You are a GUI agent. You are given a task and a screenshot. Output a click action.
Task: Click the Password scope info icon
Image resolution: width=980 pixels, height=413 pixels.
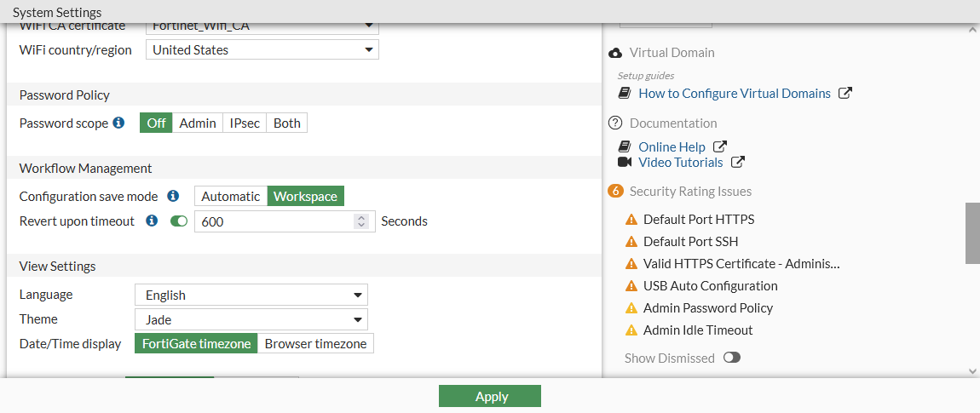point(119,123)
